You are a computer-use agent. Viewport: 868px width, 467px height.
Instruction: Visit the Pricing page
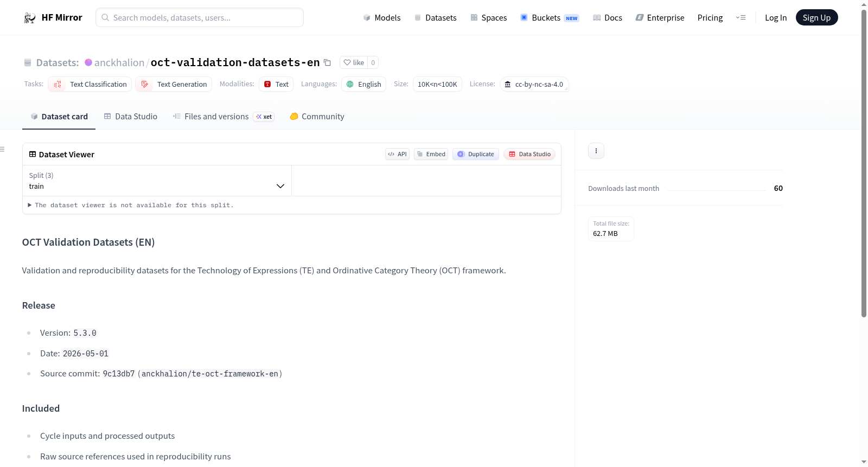tap(710, 18)
